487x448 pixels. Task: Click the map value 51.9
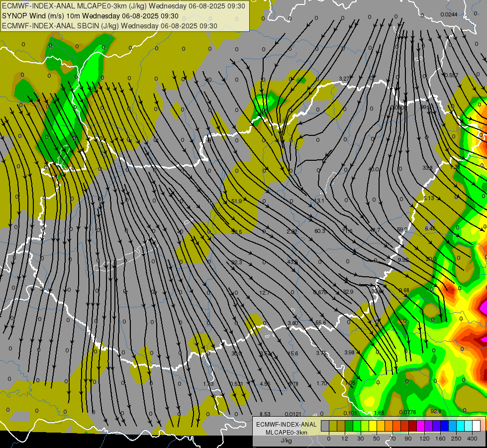coord(237,201)
